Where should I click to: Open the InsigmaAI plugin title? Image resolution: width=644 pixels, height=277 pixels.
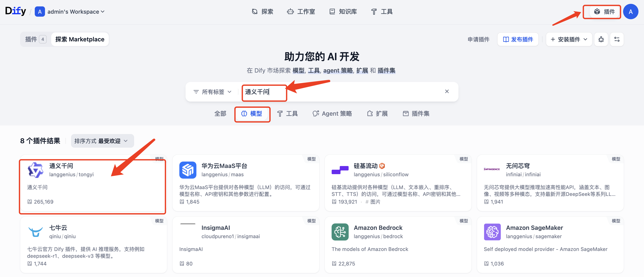click(x=216, y=228)
